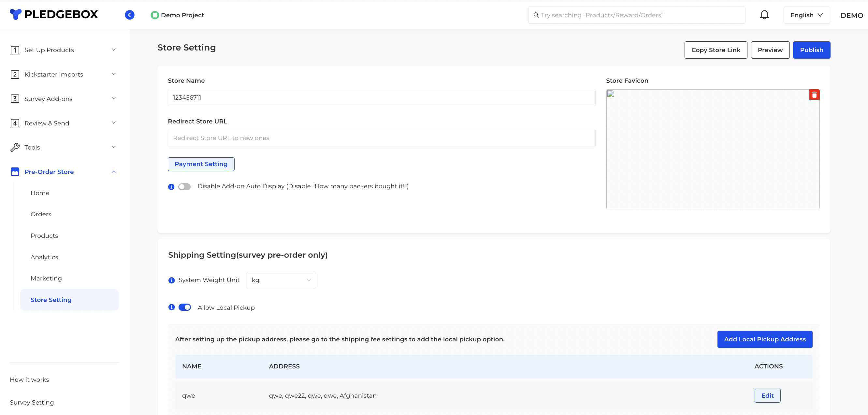
Task: Open Survey Setting link
Action: click(32, 403)
